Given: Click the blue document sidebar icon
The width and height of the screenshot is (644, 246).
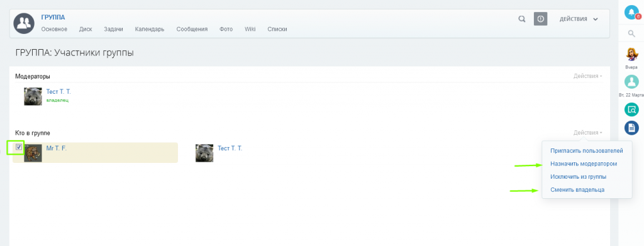Looking at the screenshot, I should pos(631,128).
